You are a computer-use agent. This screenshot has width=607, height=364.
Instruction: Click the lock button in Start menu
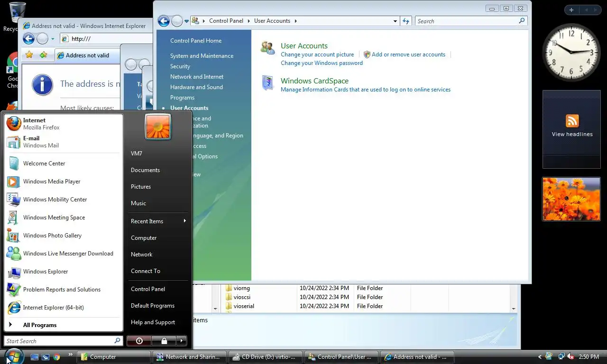(164, 341)
